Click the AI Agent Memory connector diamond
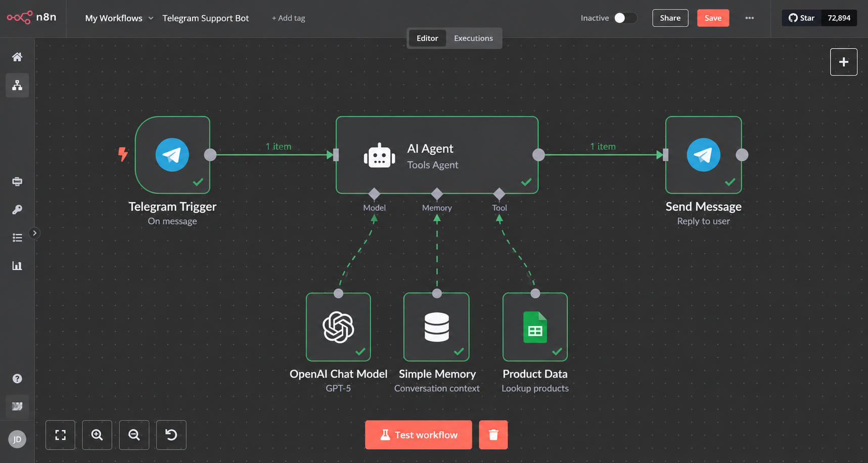The height and width of the screenshot is (463, 868). click(x=437, y=194)
